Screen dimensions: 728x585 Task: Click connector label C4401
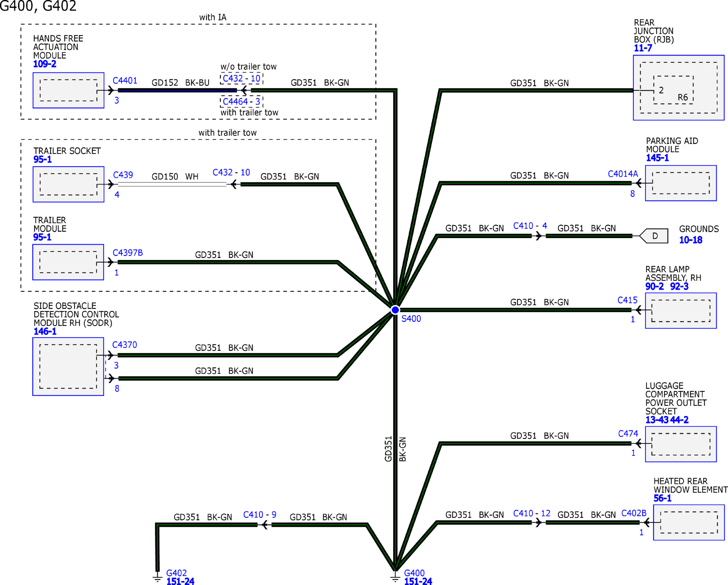[125, 81]
